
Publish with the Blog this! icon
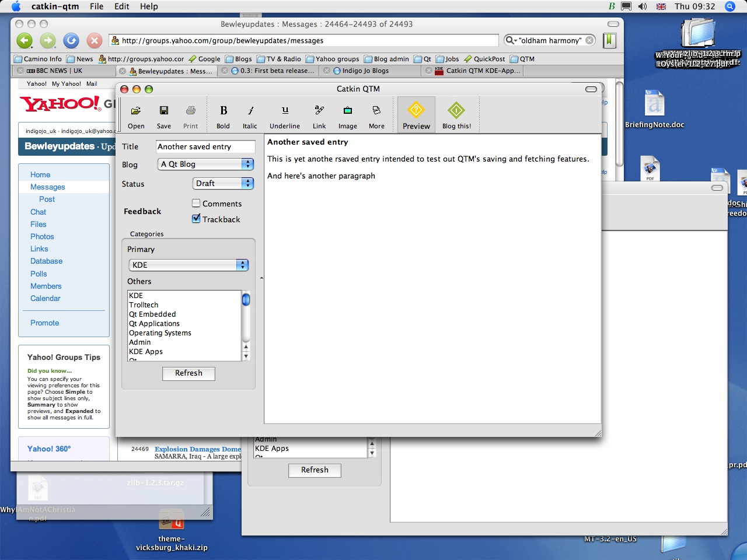click(x=456, y=116)
